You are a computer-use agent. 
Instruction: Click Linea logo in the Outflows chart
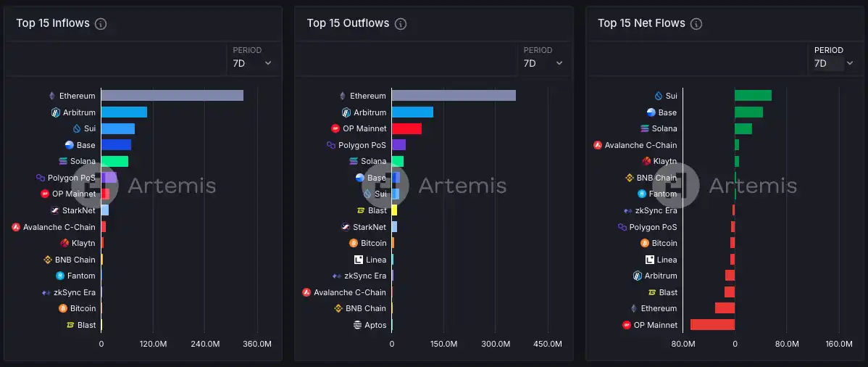pos(359,260)
